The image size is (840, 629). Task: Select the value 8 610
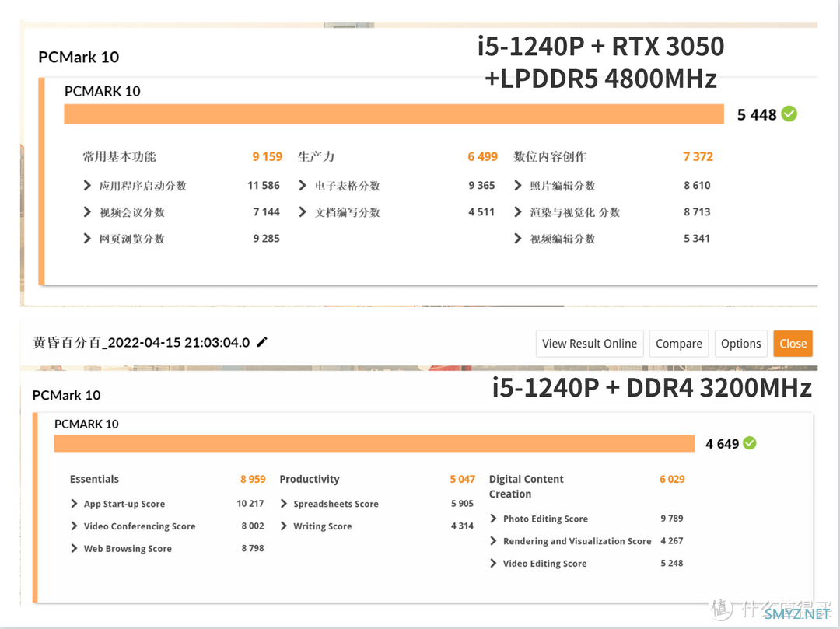(697, 185)
